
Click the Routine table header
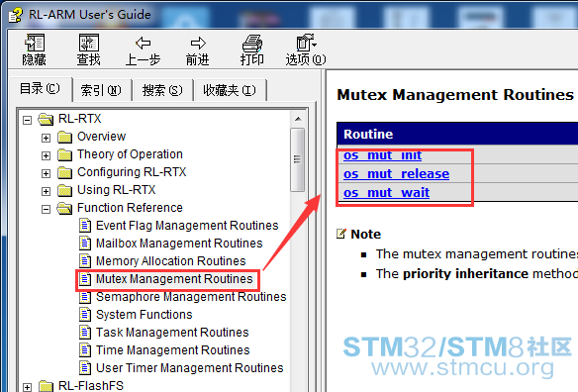[457, 134]
